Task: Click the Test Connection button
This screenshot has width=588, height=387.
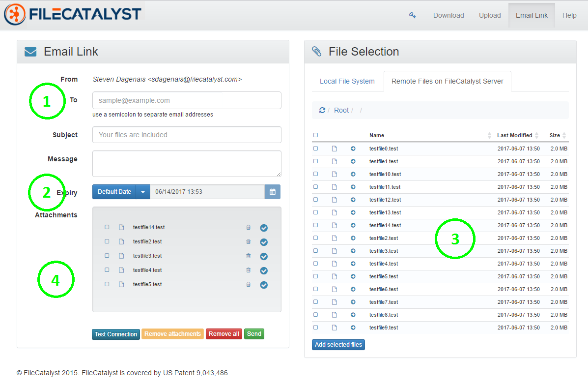Action: pos(116,334)
